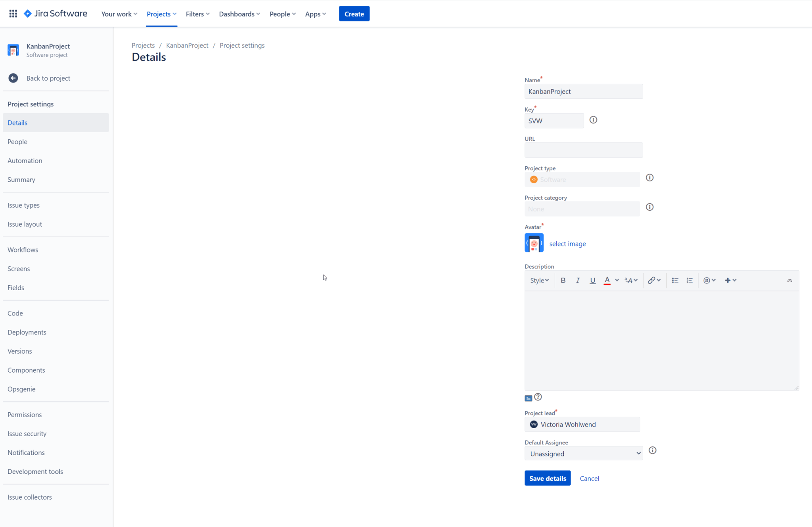Open the Style dropdown in the editor toolbar
812x527 pixels.
coord(539,280)
